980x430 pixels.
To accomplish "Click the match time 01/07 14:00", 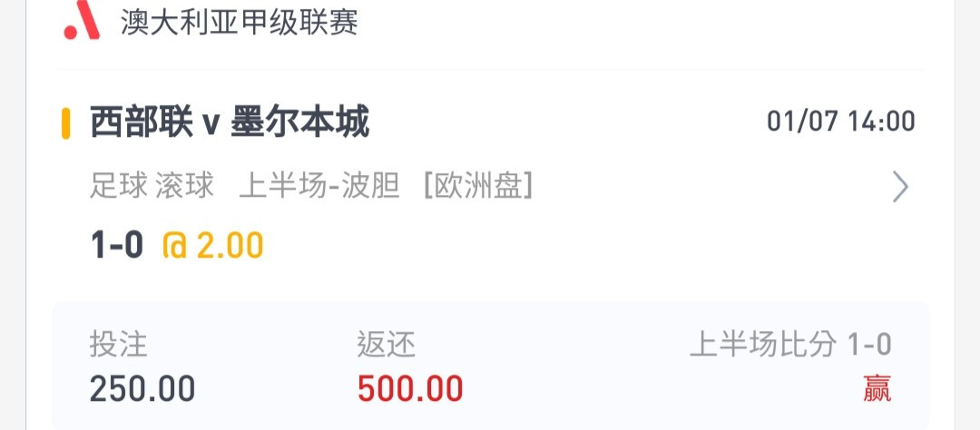I will coord(841,122).
